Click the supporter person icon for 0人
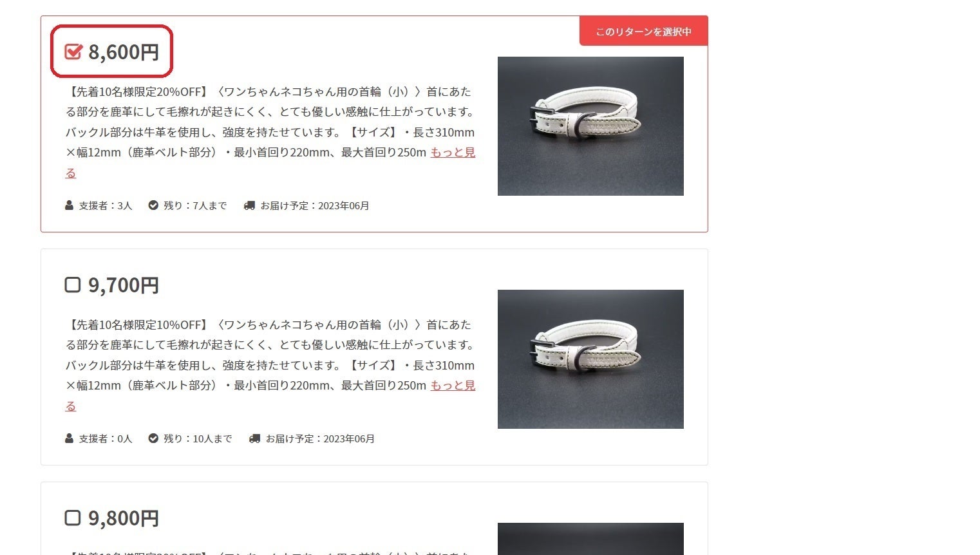 click(x=69, y=438)
